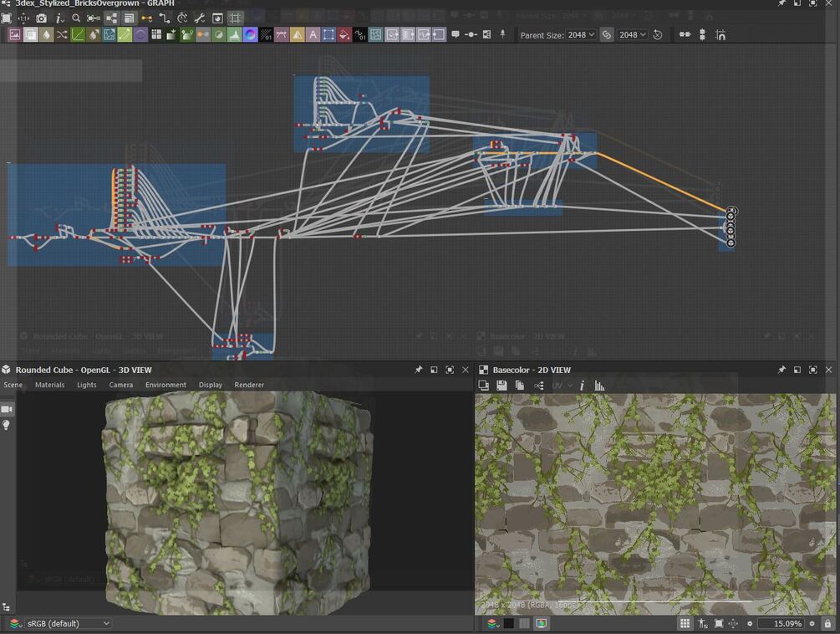
Task: Open the Lights menu in 3D view
Action: (87, 385)
